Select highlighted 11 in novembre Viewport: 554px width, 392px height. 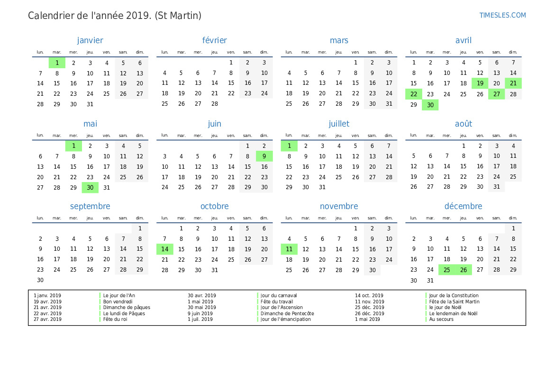pyautogui.click(x=289, y=249)
